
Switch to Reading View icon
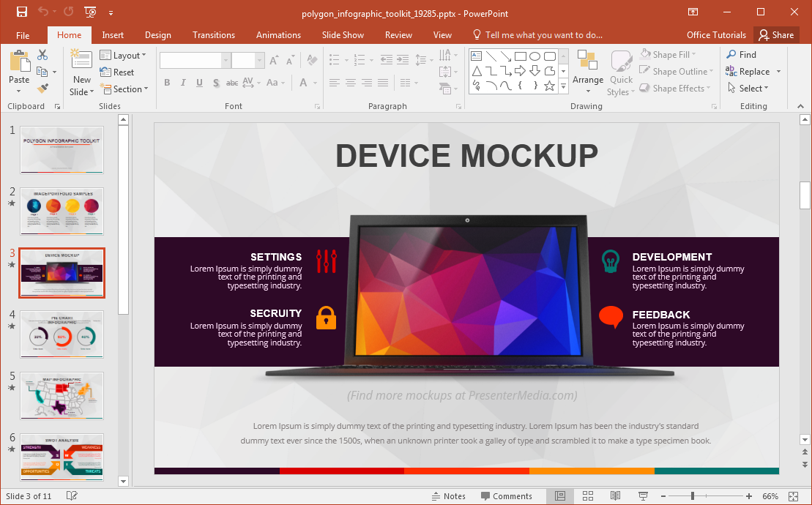(615, 496)
